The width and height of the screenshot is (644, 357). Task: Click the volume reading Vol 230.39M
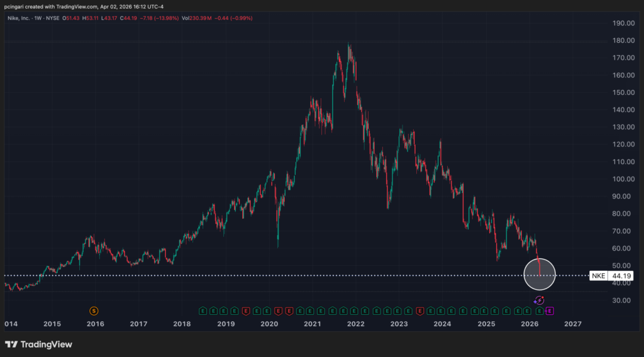[x=197, y=18]
